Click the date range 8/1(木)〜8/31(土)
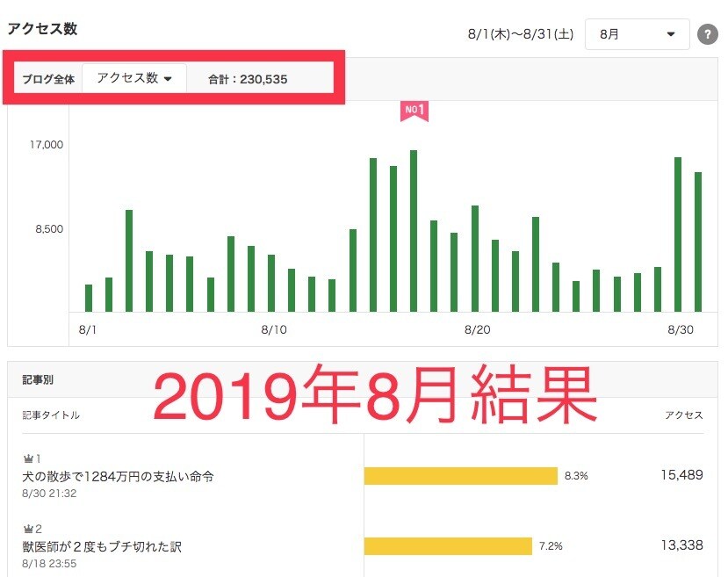 [521, 34]
